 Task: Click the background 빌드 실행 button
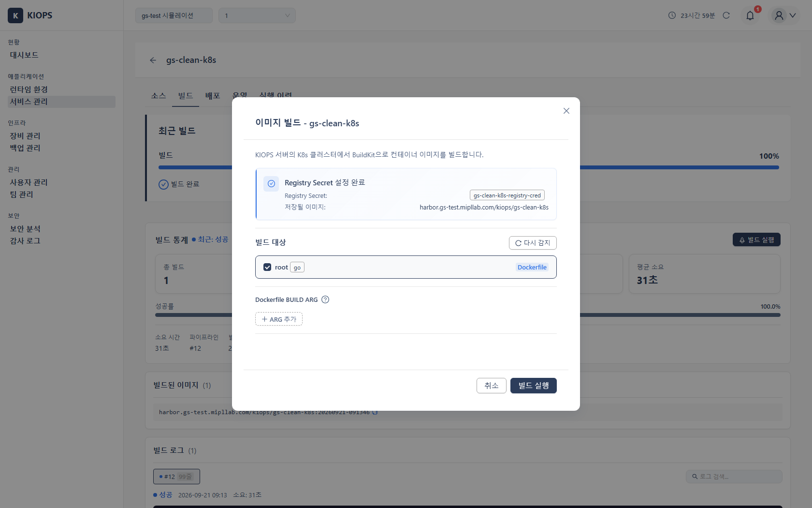(756, 240)
